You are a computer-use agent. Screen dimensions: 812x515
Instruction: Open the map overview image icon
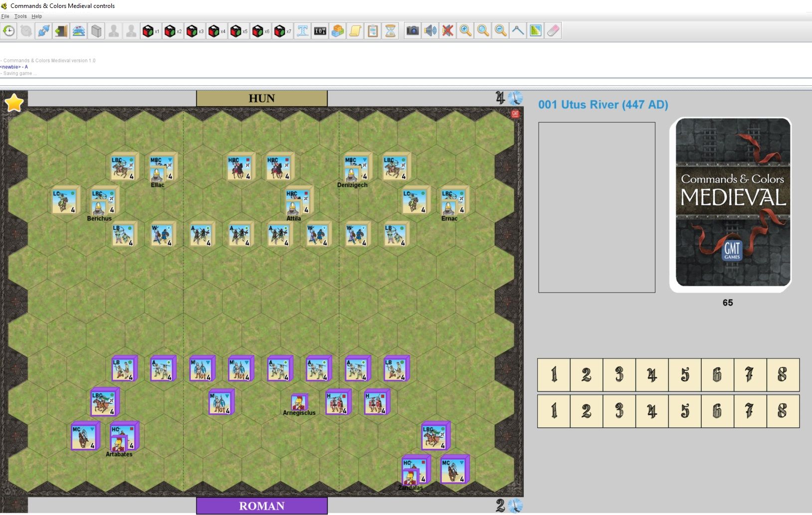(534, 30)
